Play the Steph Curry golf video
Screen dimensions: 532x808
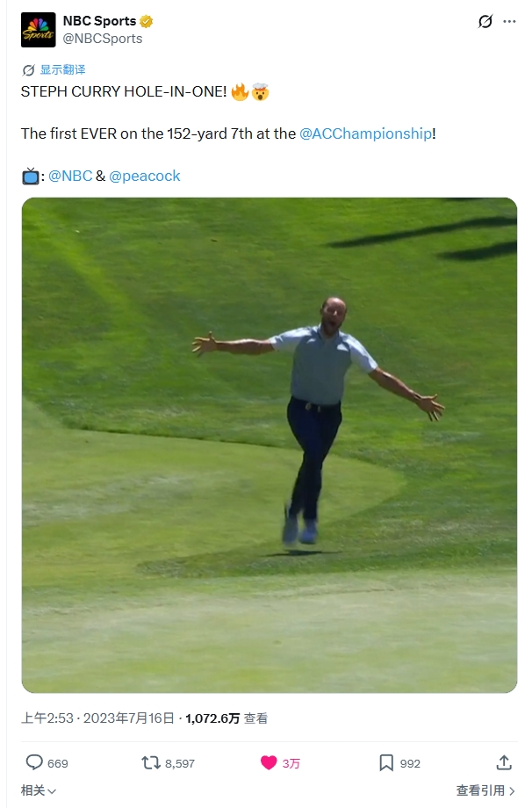(270, 445)
